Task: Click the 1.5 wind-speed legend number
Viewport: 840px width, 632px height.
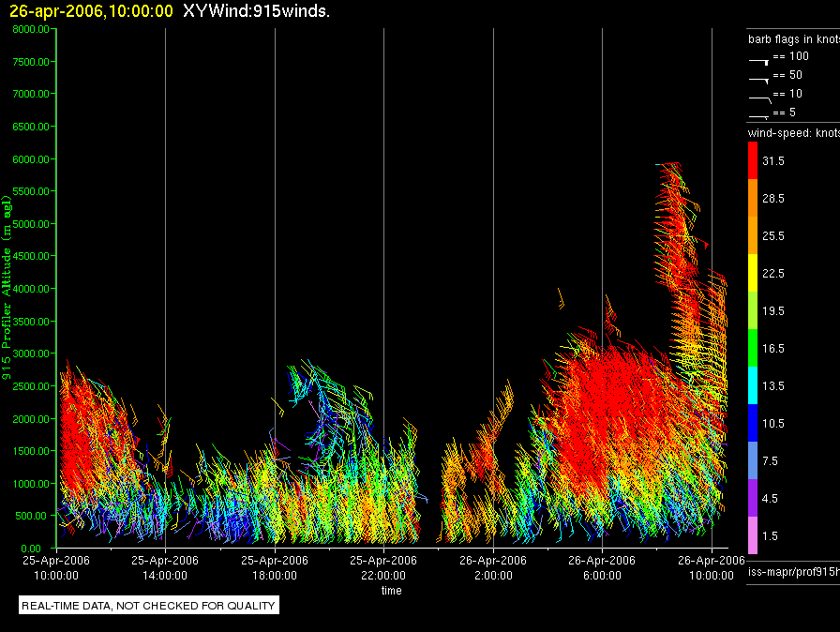Action: pos(770,536)
